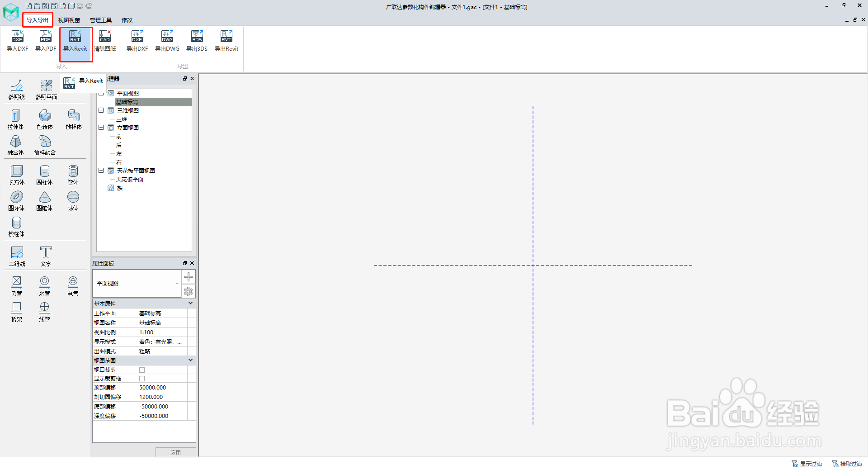Click the 显示过滤 status bar button

[x=807, y=464]
